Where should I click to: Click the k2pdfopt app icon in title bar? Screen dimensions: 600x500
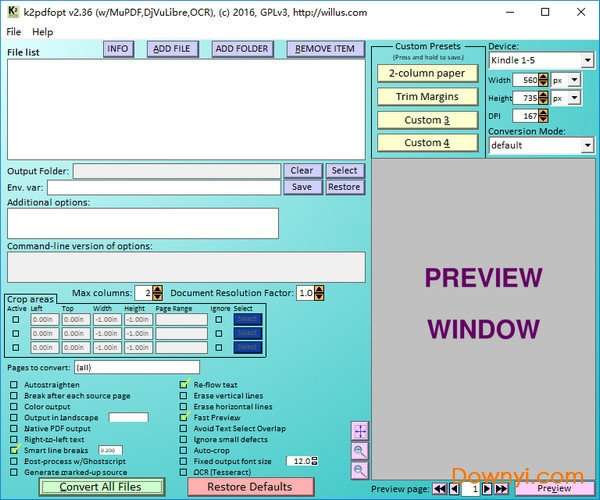[13, 12]
